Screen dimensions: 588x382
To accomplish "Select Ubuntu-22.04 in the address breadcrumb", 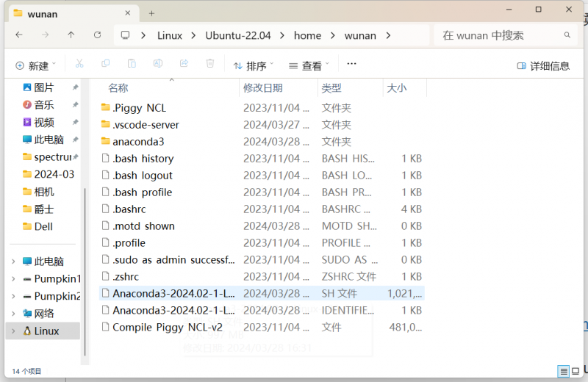I will (238, 35).
